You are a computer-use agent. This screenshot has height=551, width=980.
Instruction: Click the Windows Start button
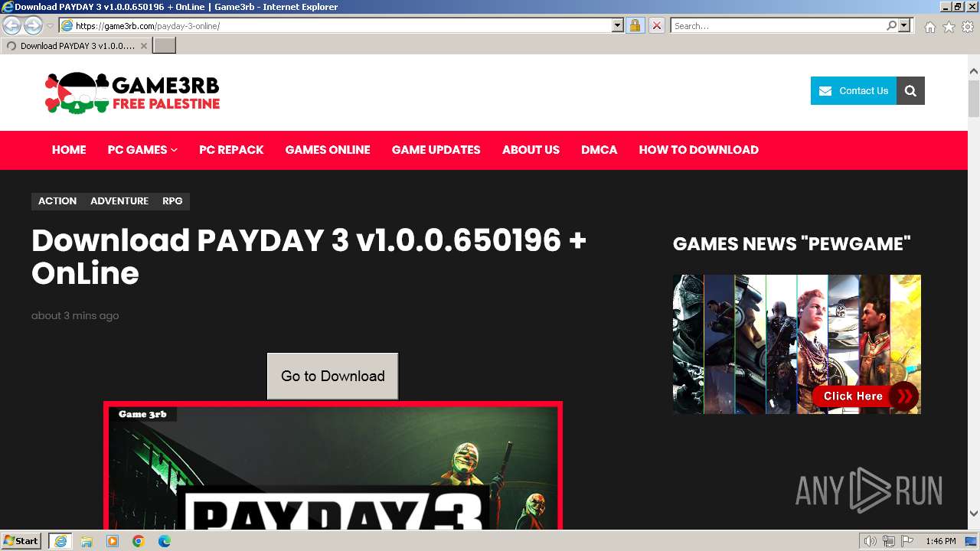tap(21, 541)
